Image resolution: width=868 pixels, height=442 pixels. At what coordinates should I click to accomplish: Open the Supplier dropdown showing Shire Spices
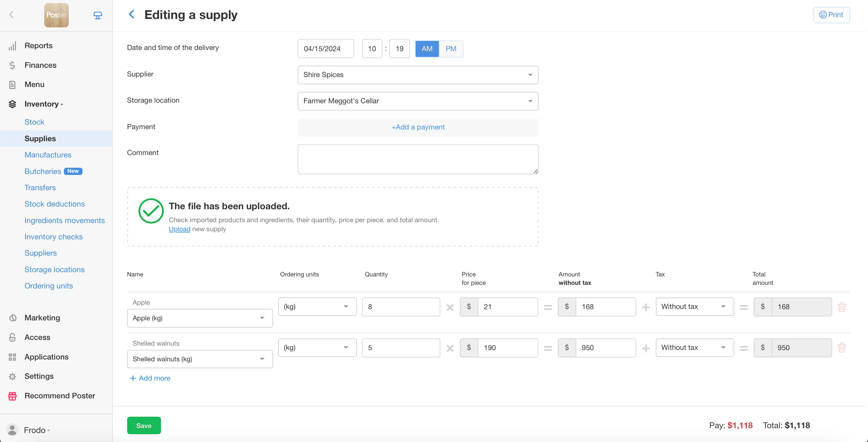pyautogui.click(x=417, y=75)
